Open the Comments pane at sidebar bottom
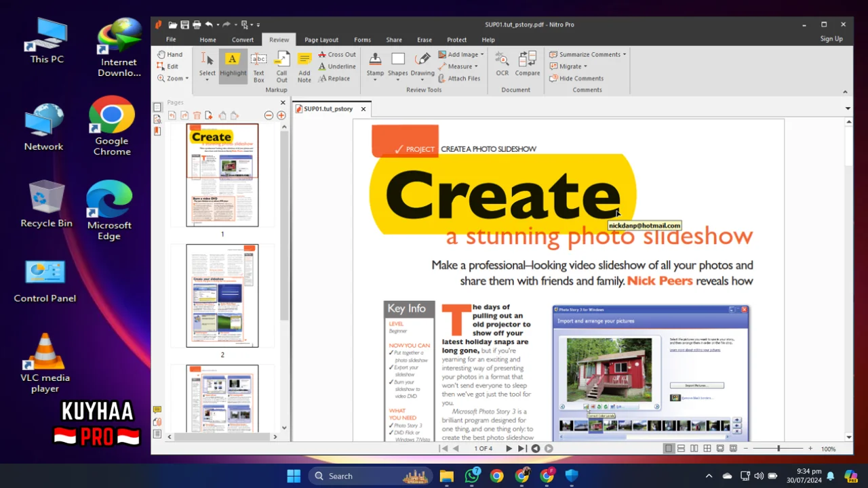 pyautogui.click(x=157, y=409)
